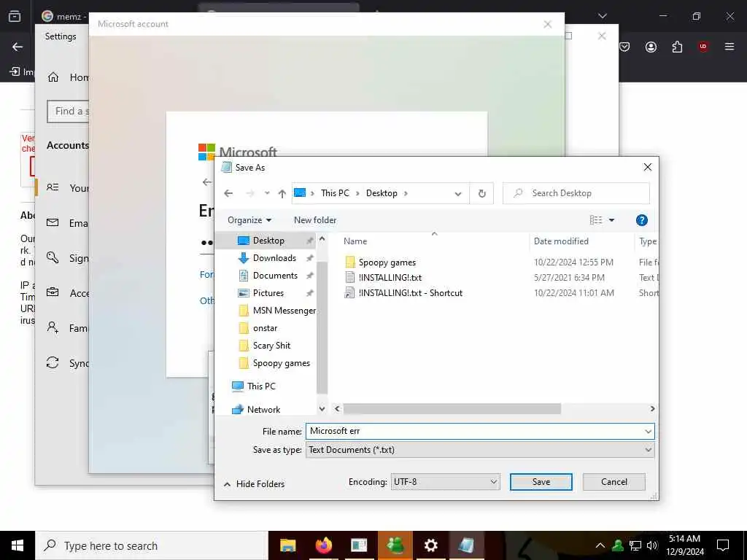Select Documents in navigation pane
The width and height of the screenshot is (747, 560).
[x=275, y=276]
